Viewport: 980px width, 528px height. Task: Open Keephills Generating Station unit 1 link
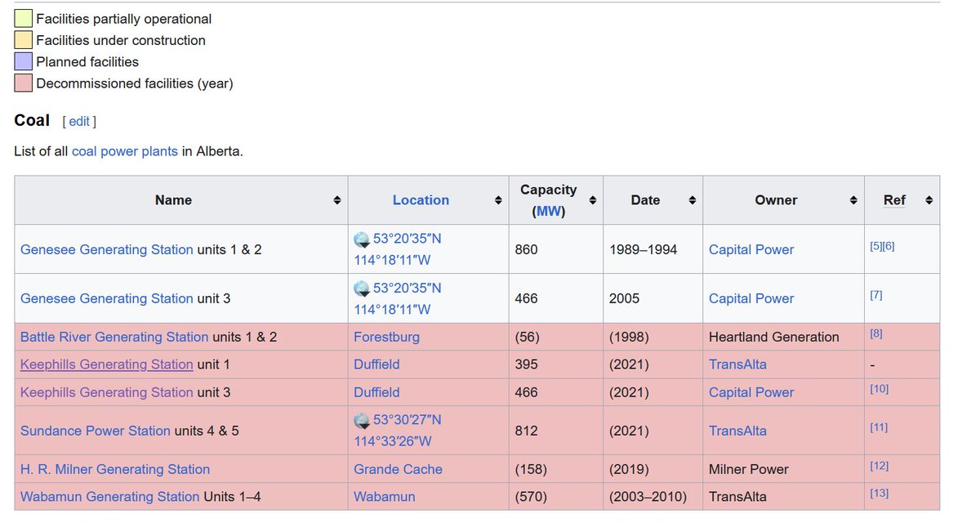coord(107,365)
